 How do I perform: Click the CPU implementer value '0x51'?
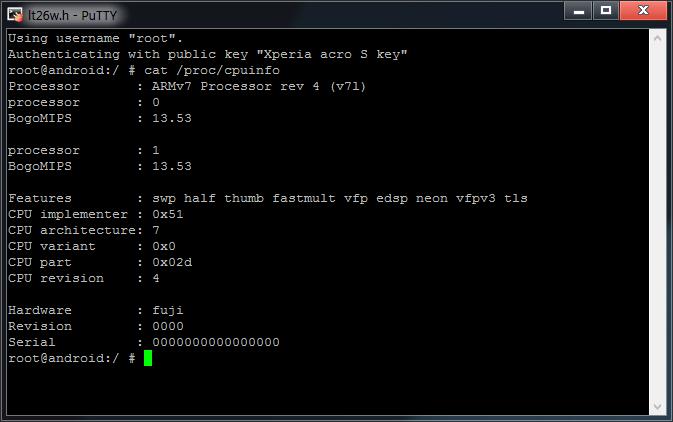click(168, 214)
